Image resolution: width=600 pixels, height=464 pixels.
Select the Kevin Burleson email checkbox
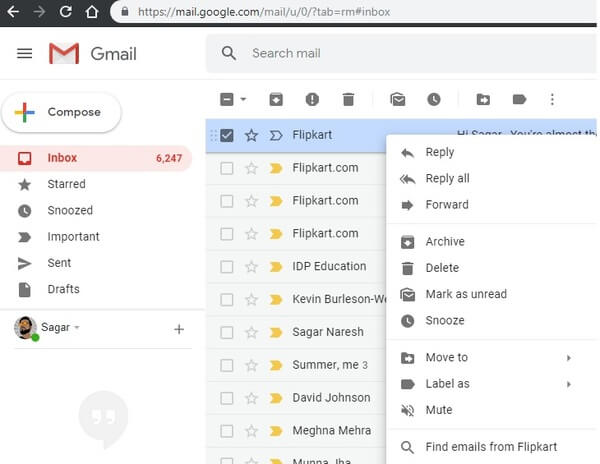(x=227, y=300)
